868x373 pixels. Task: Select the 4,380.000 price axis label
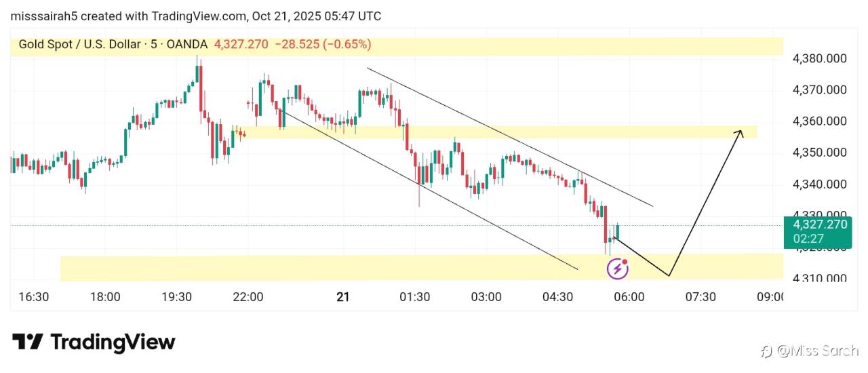(819, 59)
